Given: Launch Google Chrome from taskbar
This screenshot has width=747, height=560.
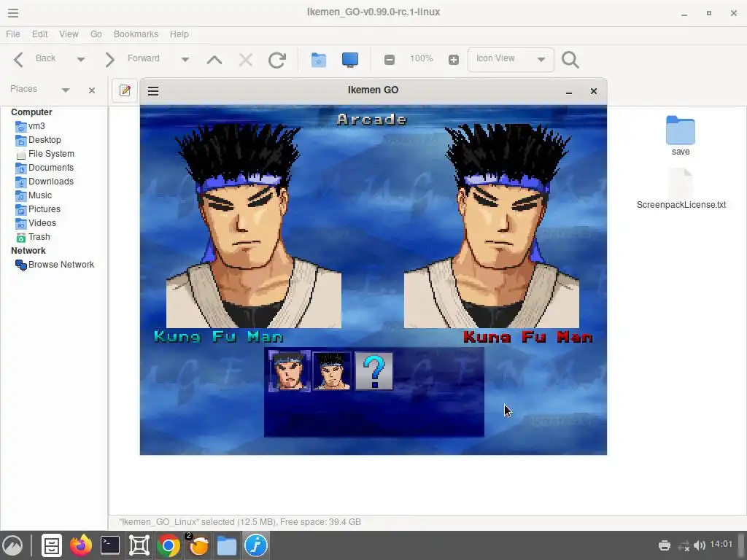Looking at the screenshot, I should [169, 545].
